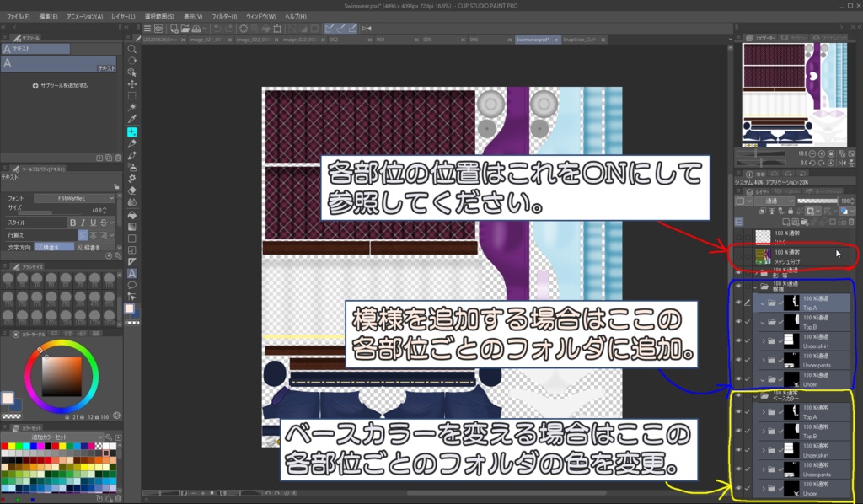Click the Open file icon in command bar
863x504 pixels.
[185, 29]
